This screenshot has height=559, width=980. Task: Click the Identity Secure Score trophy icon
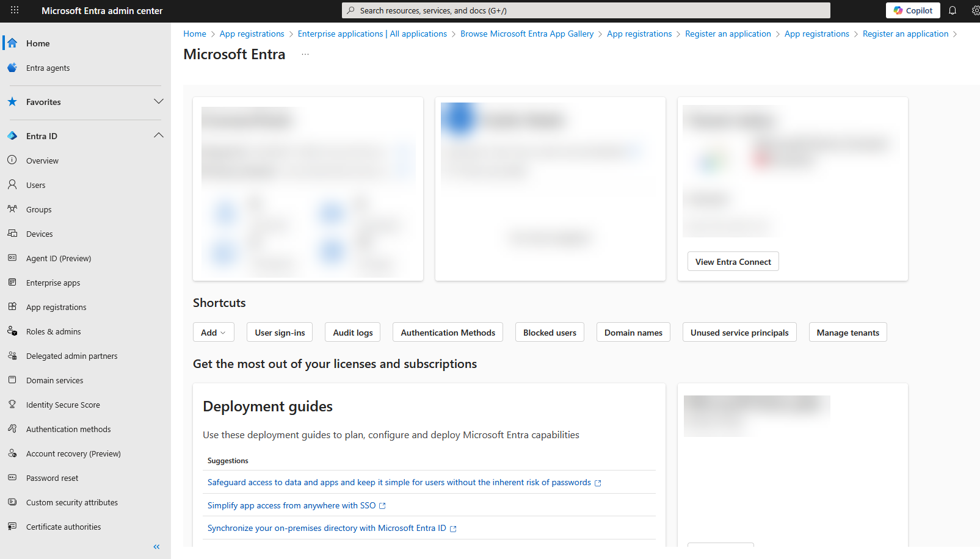(x=12, y=405)
